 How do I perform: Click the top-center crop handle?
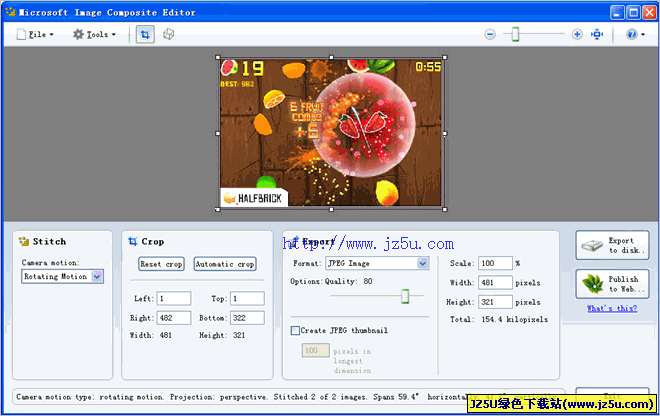tap(331, 57)
